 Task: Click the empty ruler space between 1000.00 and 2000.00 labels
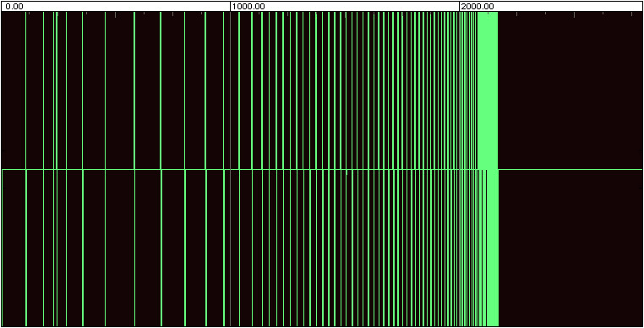click(362, 7)
